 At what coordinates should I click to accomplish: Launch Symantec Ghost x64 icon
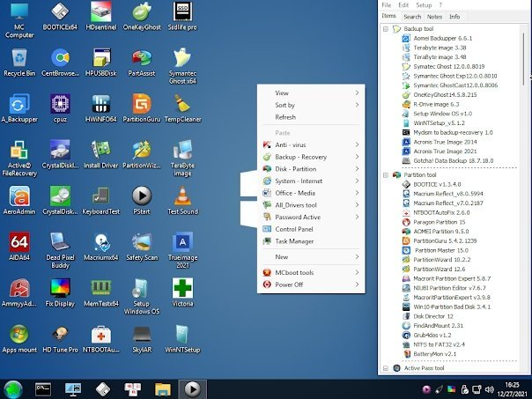point(182,66)
